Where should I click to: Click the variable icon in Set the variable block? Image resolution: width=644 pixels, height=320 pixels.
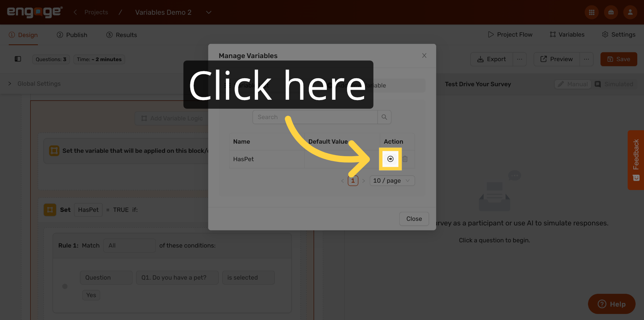tap(54, 151)
